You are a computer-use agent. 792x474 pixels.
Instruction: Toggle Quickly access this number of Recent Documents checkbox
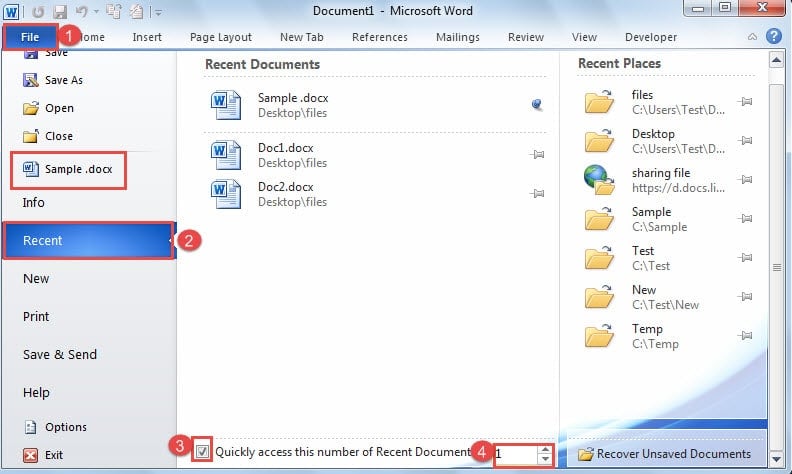[204, 451]
